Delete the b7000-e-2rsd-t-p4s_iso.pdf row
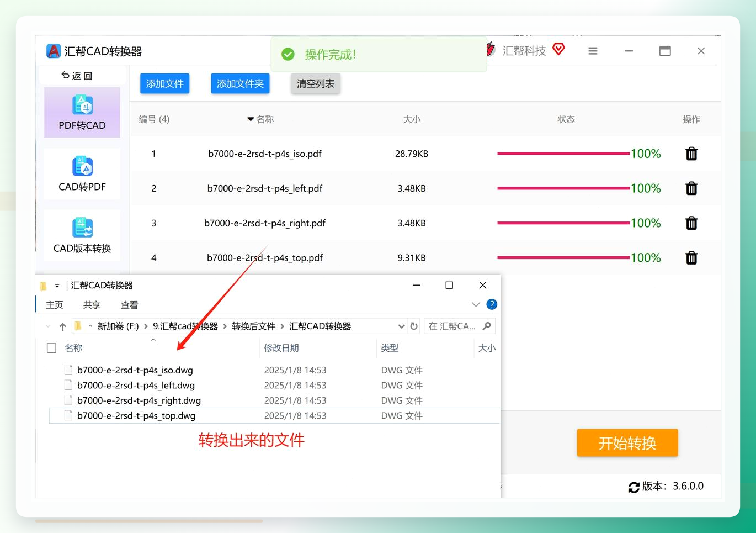 click(x=691, y=154)
